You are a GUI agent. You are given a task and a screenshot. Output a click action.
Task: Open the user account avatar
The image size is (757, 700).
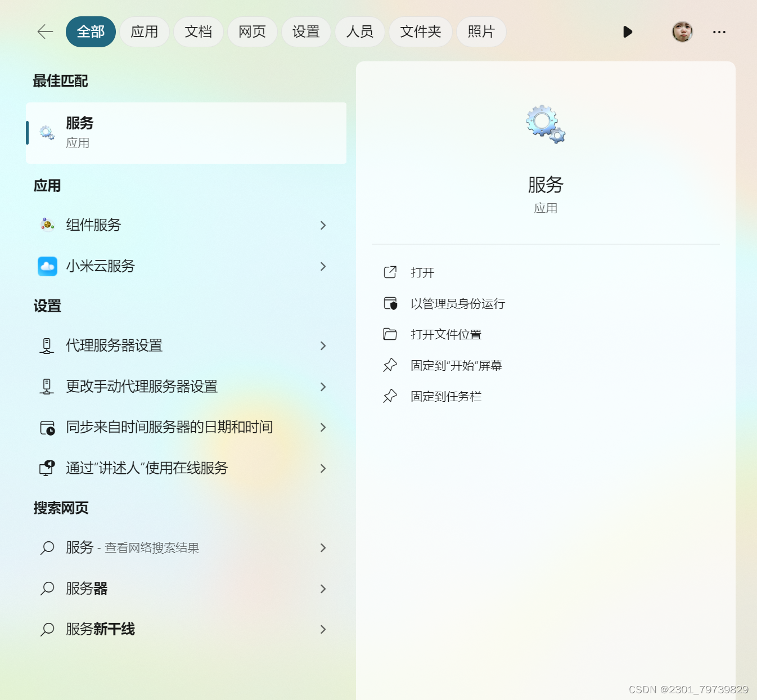click(682, 32)
